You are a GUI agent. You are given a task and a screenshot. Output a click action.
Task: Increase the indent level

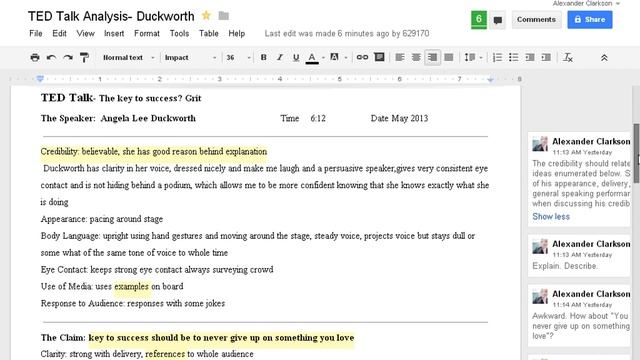point(546,58)
